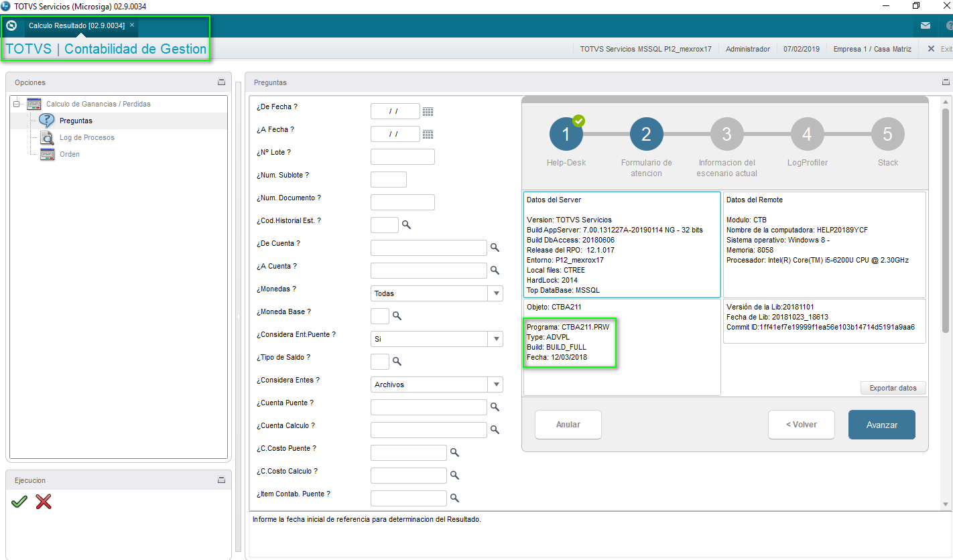Click the Num. Documento input field
Viewport: 953px width, 560px height.
pos(403,202)
